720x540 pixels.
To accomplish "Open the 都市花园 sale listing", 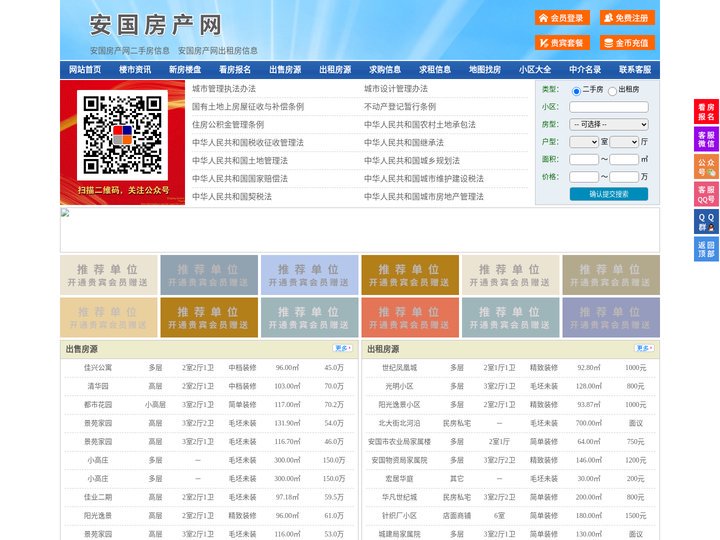I will click(98, 405).
